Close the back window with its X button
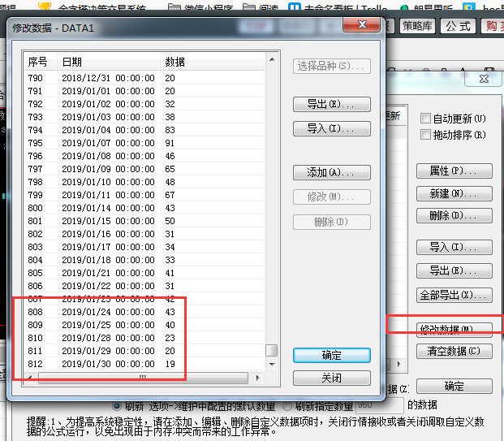504x441 pixels. 484,79
